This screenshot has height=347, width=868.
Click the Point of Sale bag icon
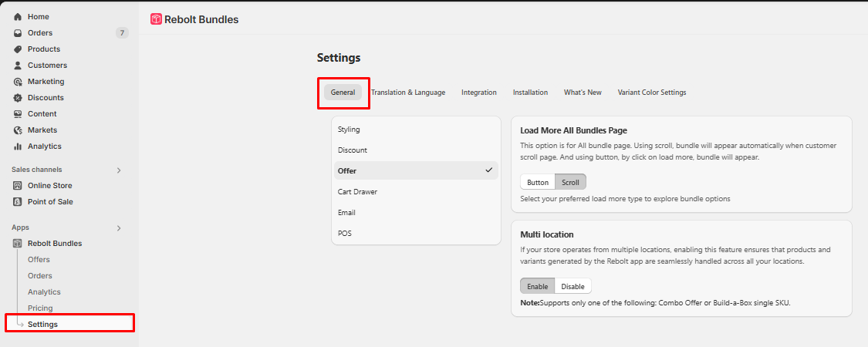(18, 201)
